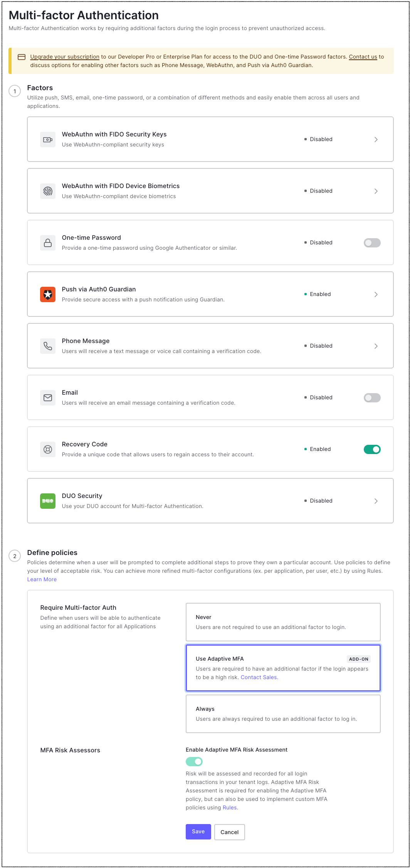
Task: Open the Learn More policies link
Action: point(42,580)
